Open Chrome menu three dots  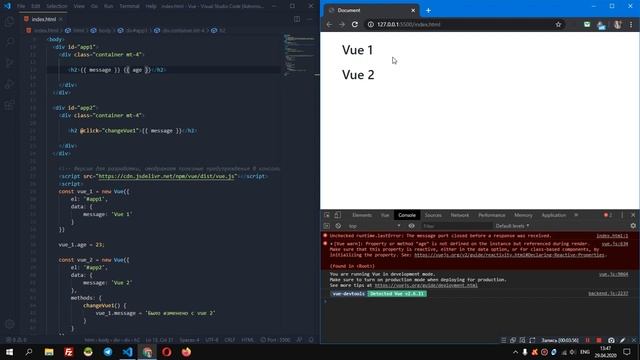pos(631,24)
